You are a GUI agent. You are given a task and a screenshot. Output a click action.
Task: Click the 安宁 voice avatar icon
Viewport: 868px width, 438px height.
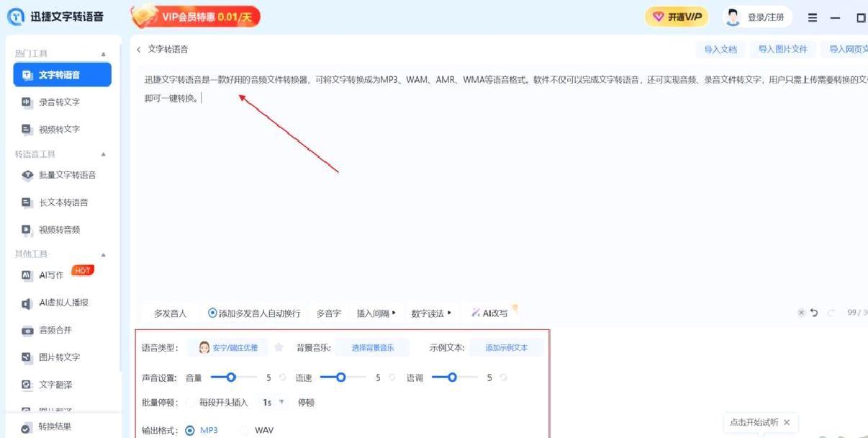click(204, 348)
